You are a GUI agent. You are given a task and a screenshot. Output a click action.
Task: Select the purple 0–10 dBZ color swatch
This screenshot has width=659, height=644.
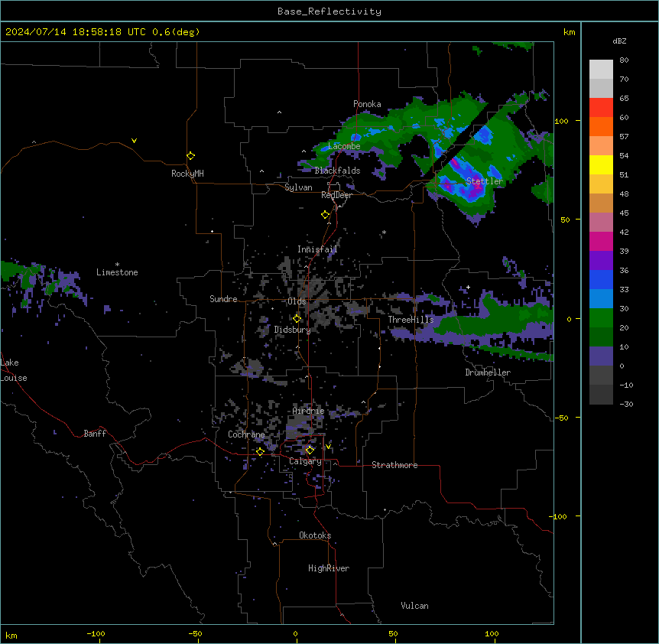[601, 356]
